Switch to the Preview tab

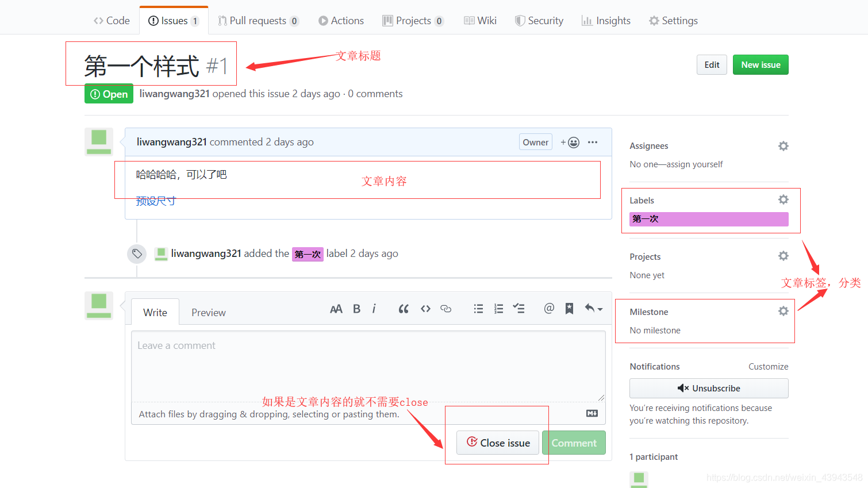point(208,313)
